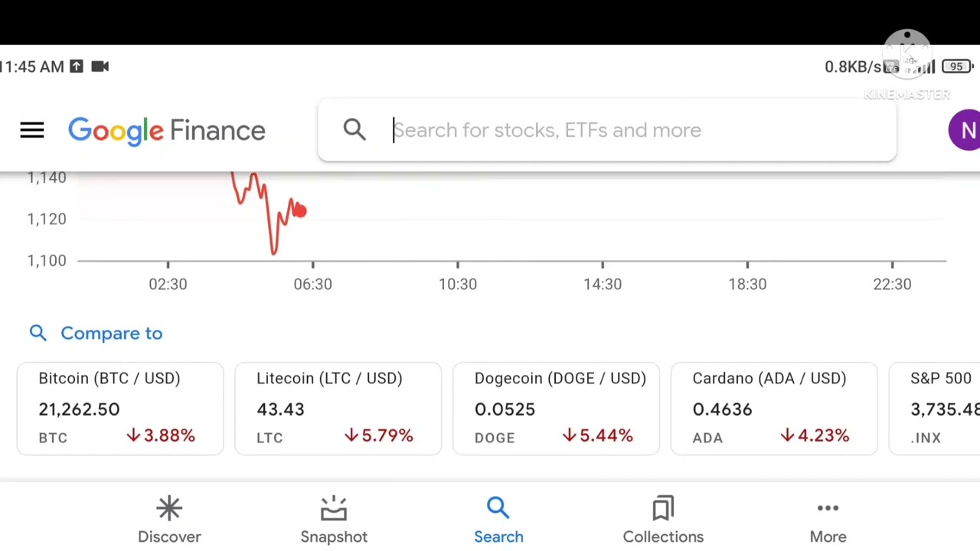Tap the search magnifier icon in search bar
Screen dimensions: 980x551
point(354,130)
